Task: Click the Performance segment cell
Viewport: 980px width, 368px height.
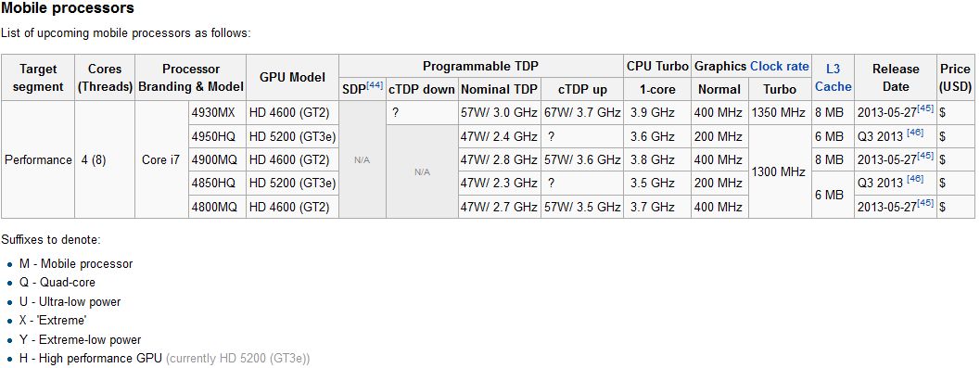Action: [38, 160]
